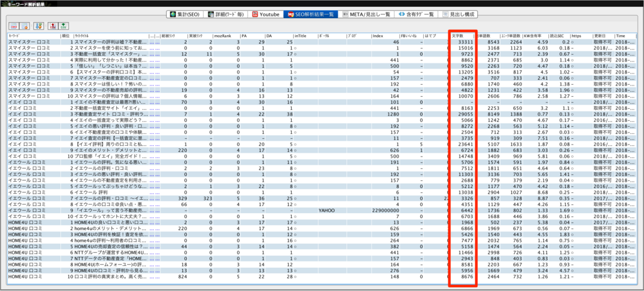Select row イエイの不動産査定は最悪?!悪い
This screenshot has width=644, height=291.
(x=321, y=102)
